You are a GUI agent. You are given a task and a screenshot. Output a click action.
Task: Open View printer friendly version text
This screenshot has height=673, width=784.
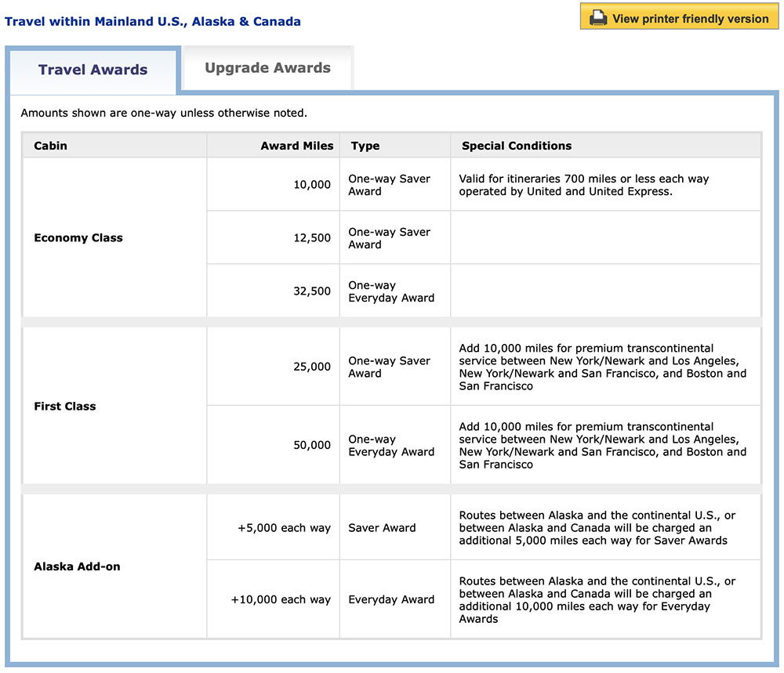[691, 19]
